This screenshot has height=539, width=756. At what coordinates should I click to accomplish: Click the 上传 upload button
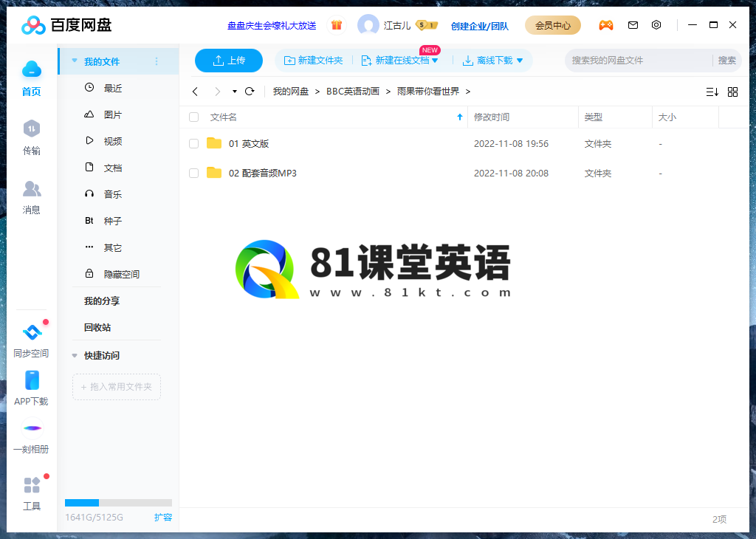tap(229, 61)
